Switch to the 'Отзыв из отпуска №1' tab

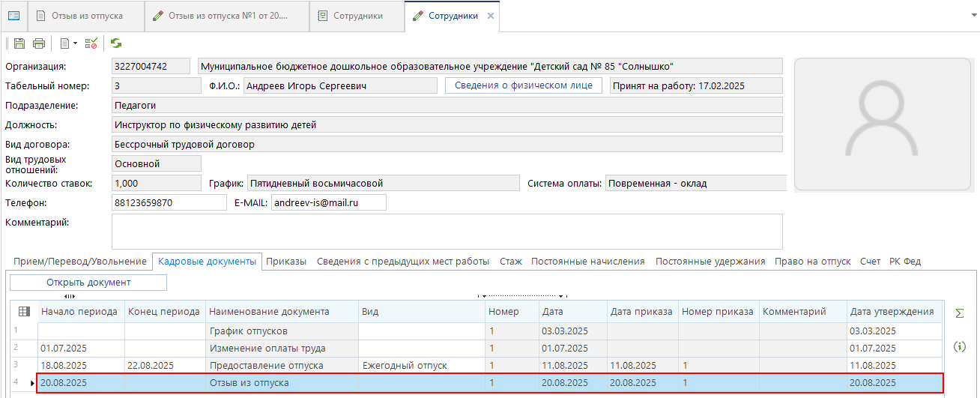click(x=226, y=16)
